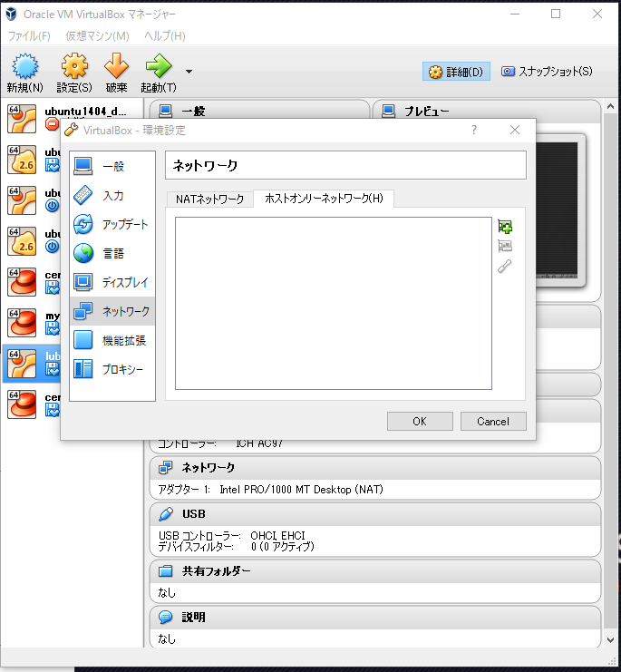Select 言語 language category
This screenshot has width=621, height=672.
(112, 253)
